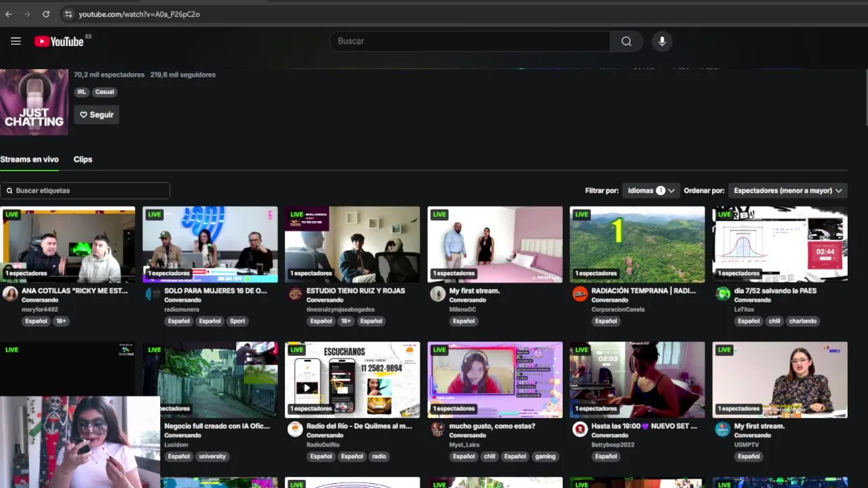Select the IRL tag
This screenshot has width=868, height=488.
click(x=81, y=91)
